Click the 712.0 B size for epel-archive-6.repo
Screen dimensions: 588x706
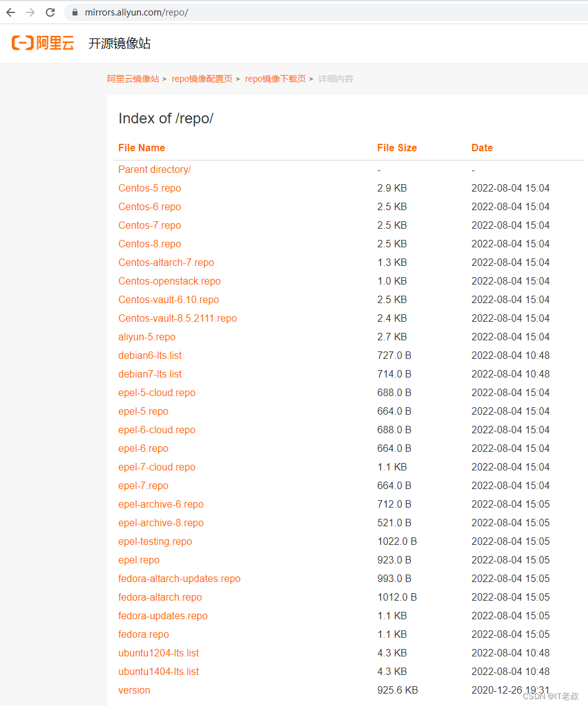click(x=395, y=505)
